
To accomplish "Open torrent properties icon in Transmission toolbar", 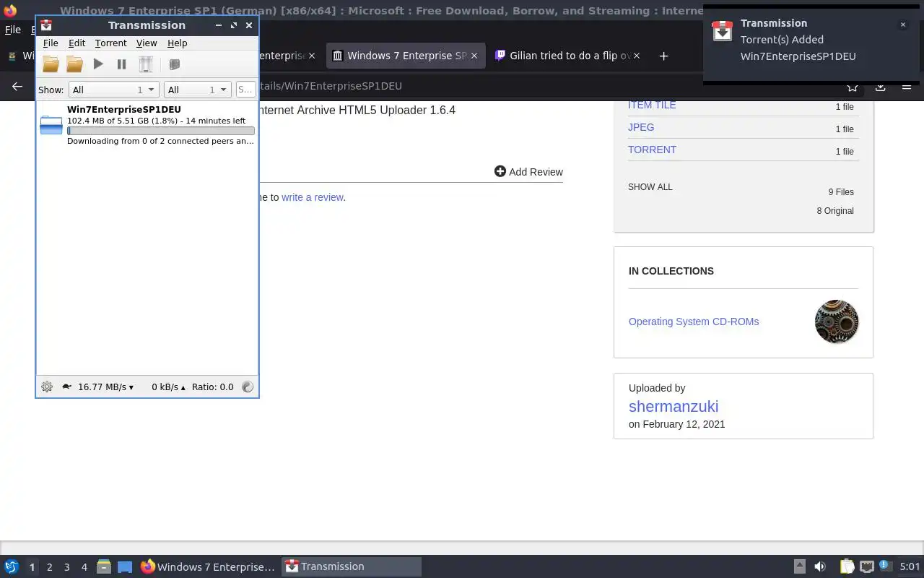I will coord(174,64).
